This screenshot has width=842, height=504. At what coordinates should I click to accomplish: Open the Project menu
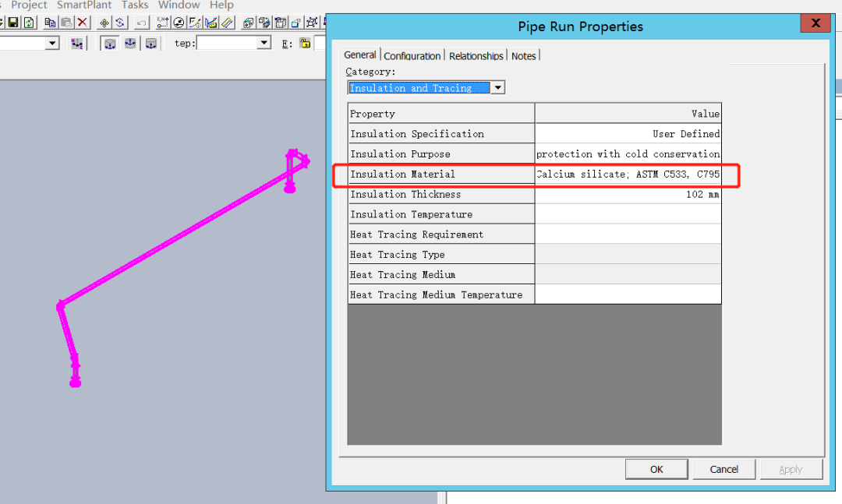29,5
